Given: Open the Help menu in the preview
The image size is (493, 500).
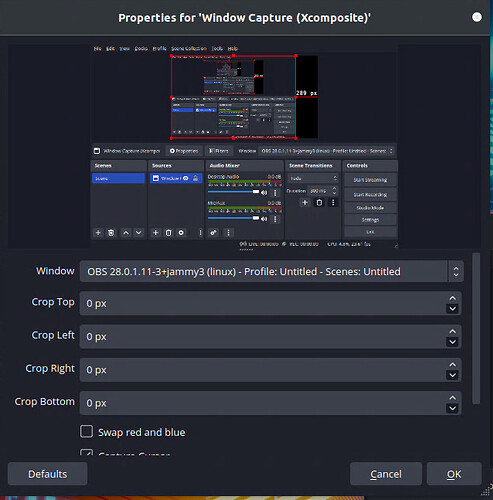Looking at the screenshot, I should (233, 48).
